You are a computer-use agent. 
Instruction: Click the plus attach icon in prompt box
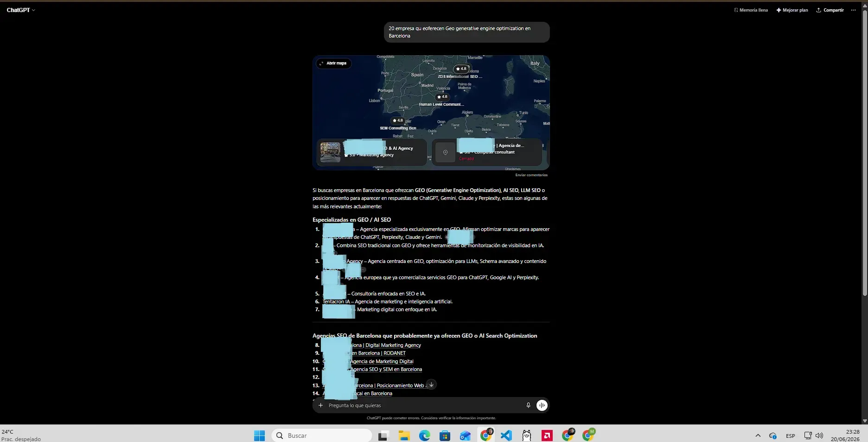(x=320, y=405)
